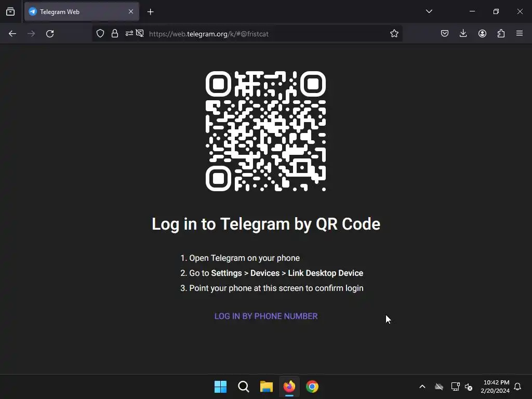
Task: Open tracking protection shield panel
Action: click(100, 34)
